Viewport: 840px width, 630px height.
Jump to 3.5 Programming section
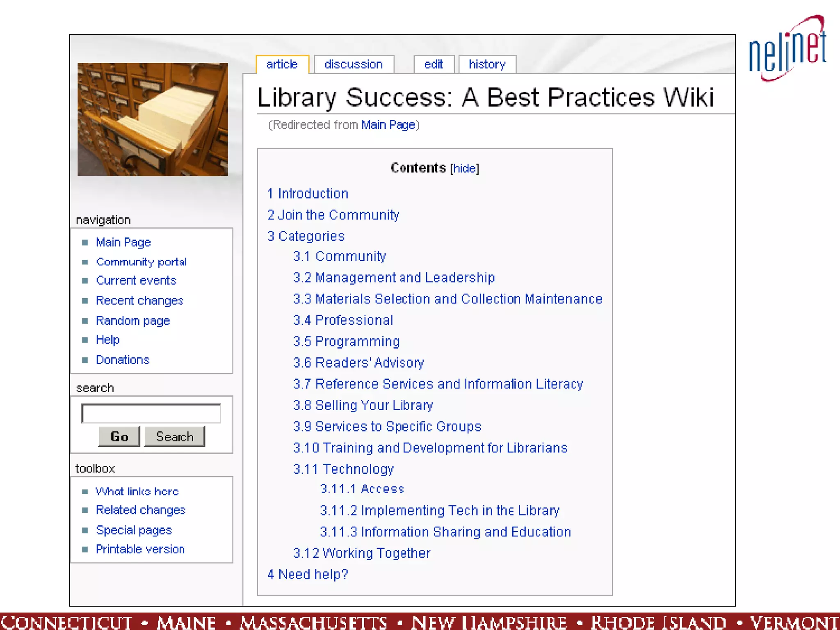346,341
